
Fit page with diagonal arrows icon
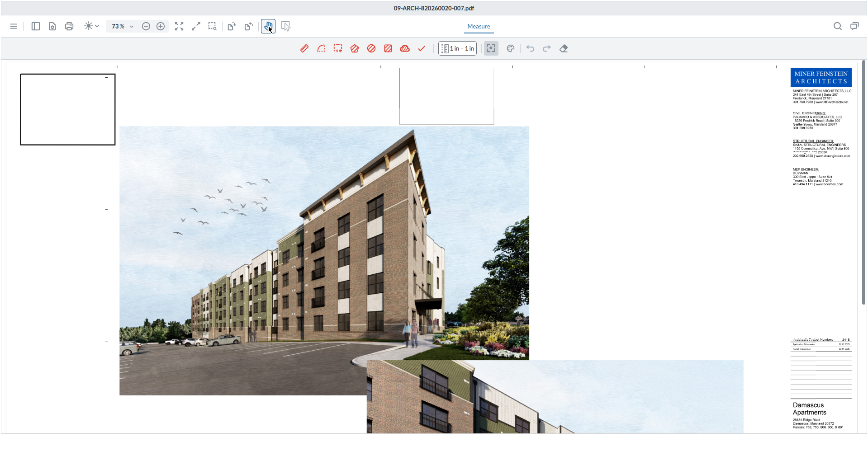[196, 26]
